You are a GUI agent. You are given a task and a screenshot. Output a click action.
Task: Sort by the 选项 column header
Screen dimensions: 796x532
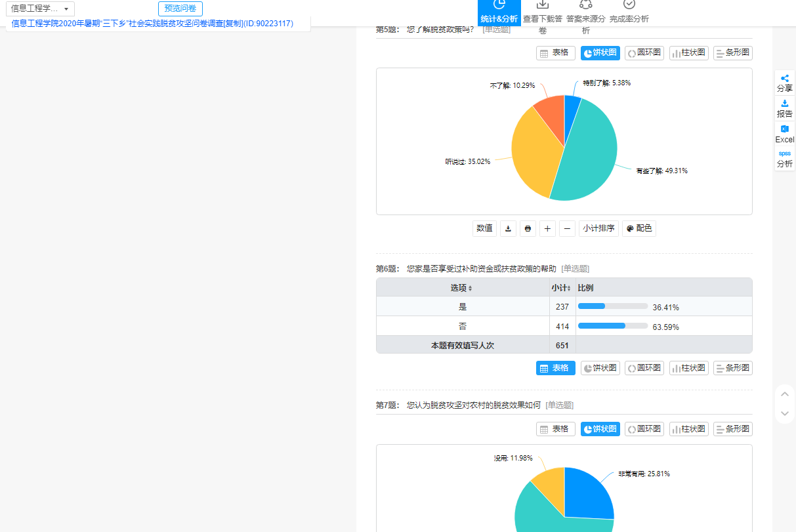(461, 288)
